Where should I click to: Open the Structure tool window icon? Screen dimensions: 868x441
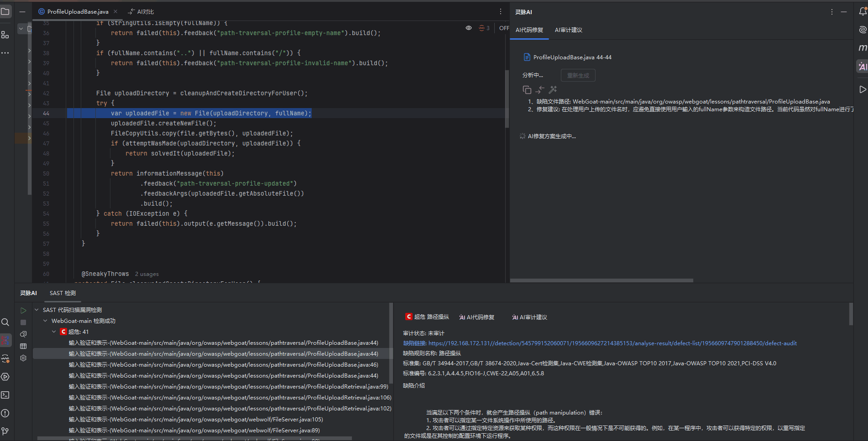coord(5,35)
